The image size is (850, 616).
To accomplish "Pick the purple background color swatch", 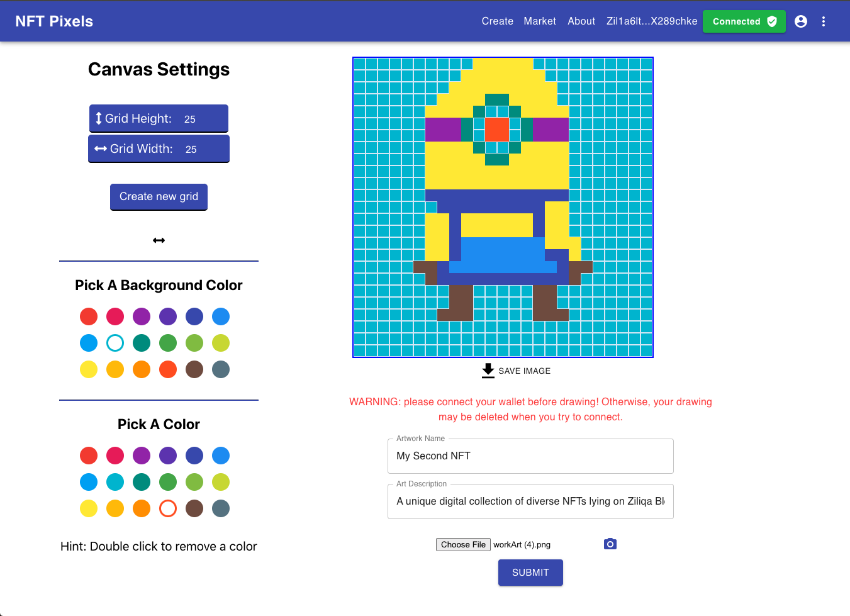I will point(142,316).
